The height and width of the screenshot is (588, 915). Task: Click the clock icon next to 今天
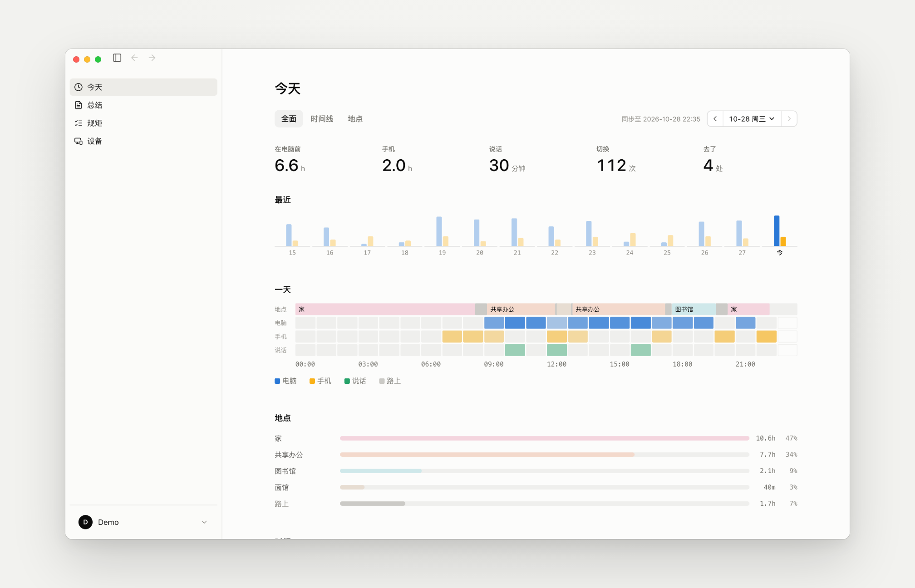tap(79, 87)
